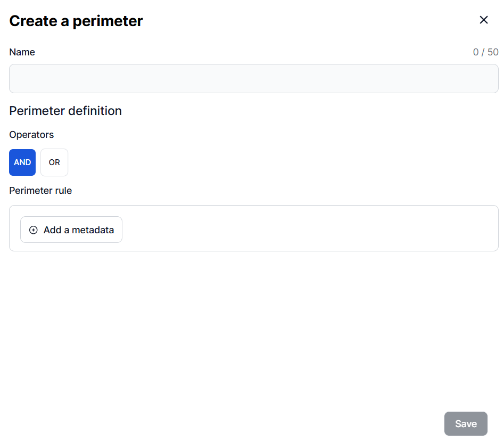
Task: Pick the white OR button
Action: [54, 162]
